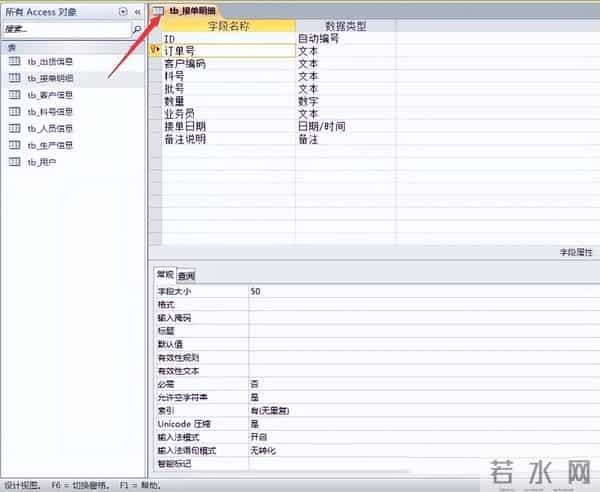Click the table icon beside tb_人员信息
Screen dimensions: 600x492
pos(15,129)
